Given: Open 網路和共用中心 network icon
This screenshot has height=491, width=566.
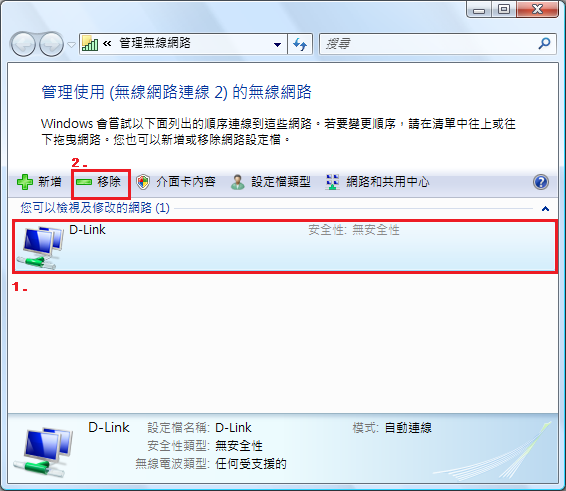Looking at the screenshot, I should click(x=332, y=182).
